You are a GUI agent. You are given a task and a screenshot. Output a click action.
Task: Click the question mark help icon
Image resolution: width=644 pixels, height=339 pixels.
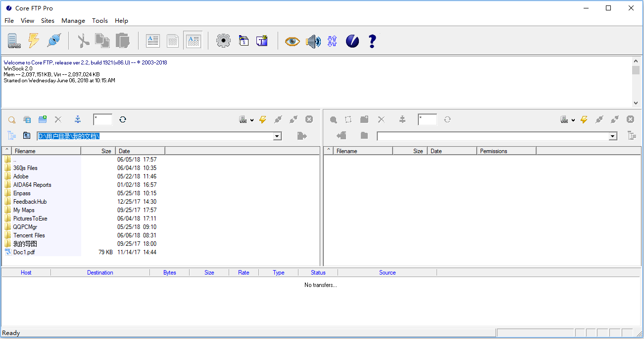[x=372, y=41]
